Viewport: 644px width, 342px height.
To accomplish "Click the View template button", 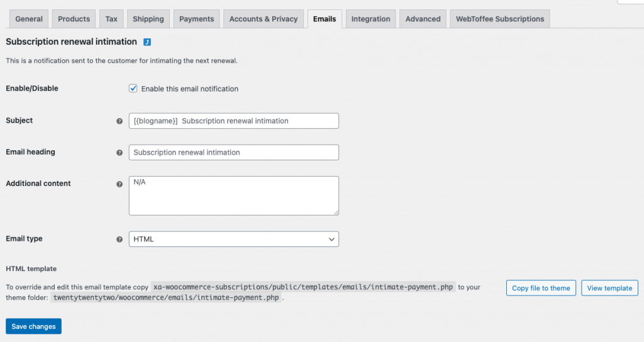I will [609, 288].
